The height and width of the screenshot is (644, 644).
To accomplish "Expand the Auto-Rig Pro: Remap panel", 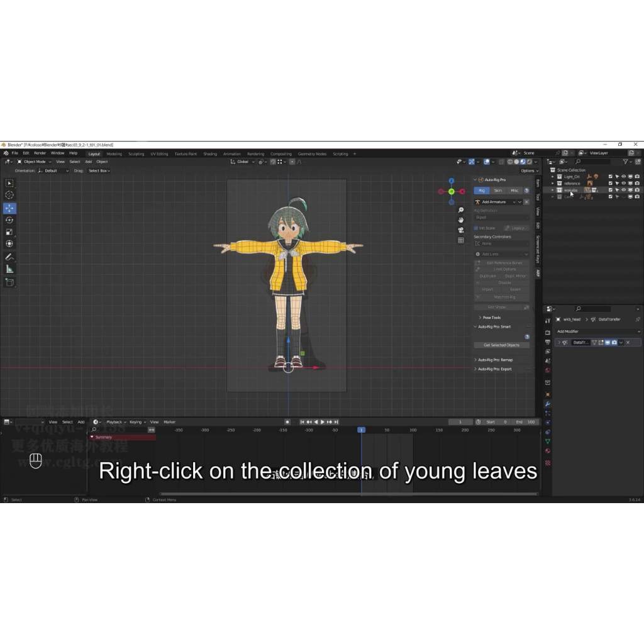I will (x=495, y=360).
